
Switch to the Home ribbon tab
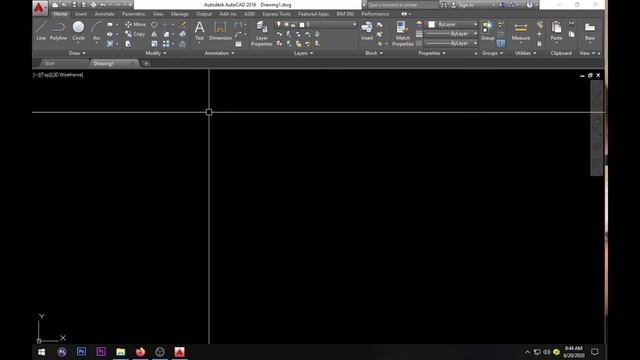coord(60,14)
